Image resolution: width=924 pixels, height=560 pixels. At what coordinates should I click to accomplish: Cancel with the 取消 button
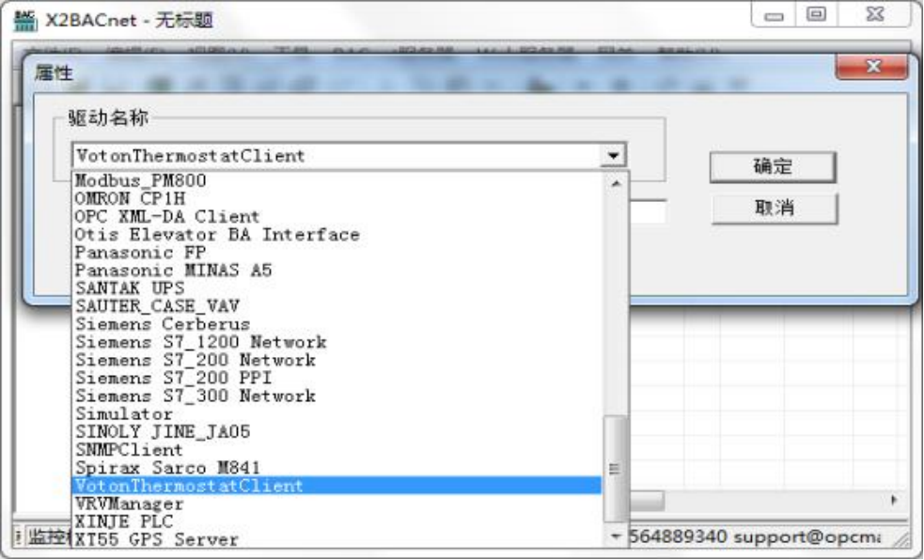click(x=775, y=208)
